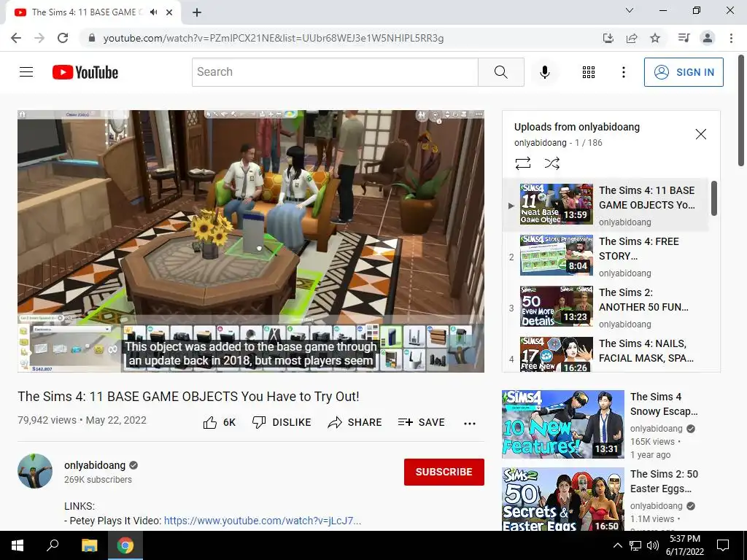This screenshot has width=747, height=560.
Task: Dislike the video
Action: pos(281,422)
